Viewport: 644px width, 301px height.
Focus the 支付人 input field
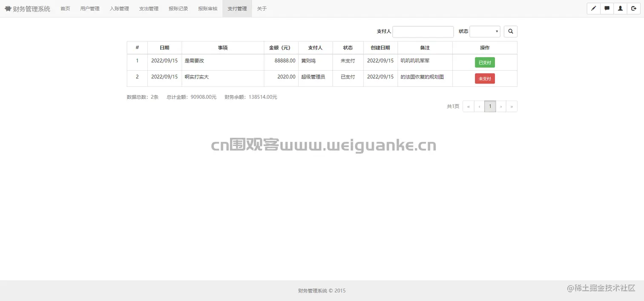(423, 32)
